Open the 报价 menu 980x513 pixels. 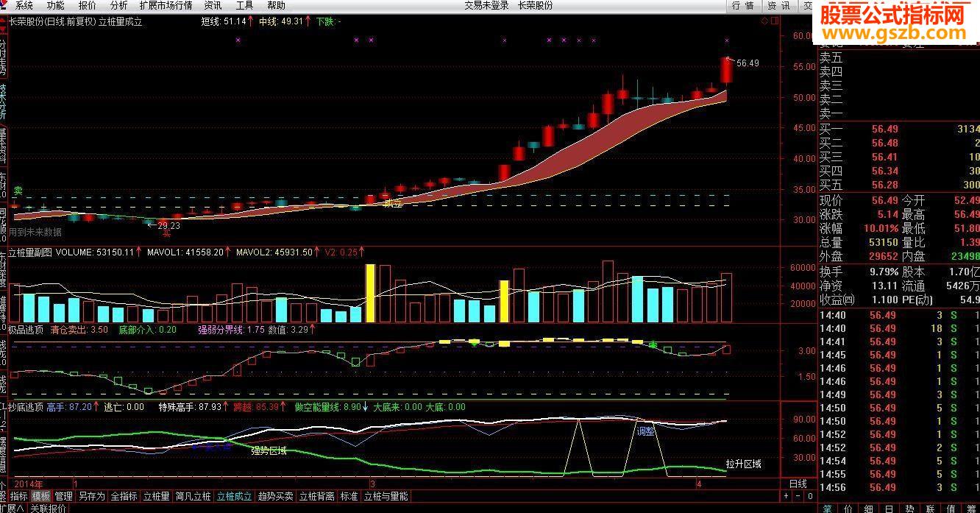pyautogui.click(x=88, y=5)
